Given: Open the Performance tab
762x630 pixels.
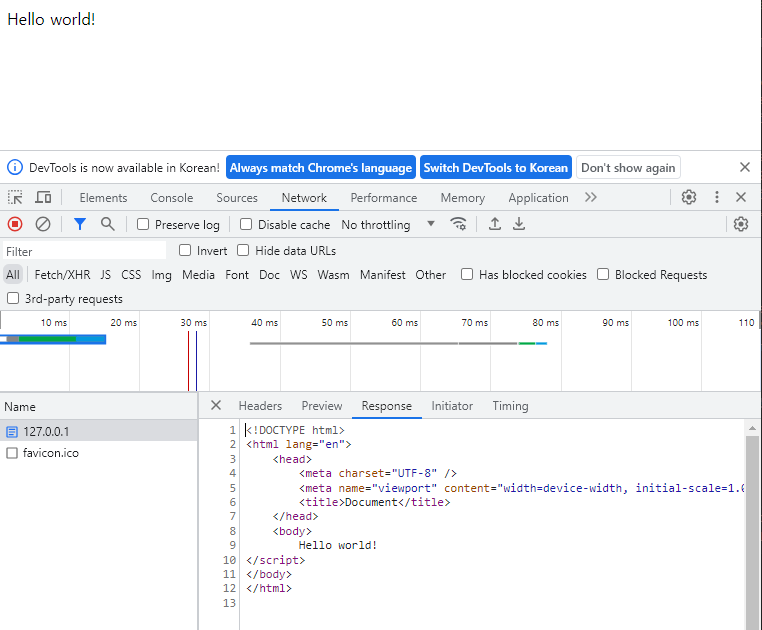Looking at the screenshot, I should [384, 198].
